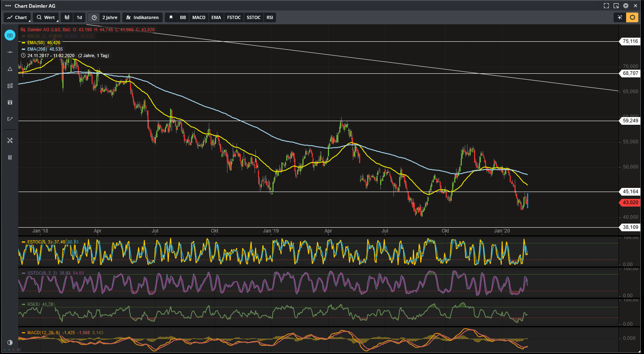Toggle the BB Bollinger Bands indicator

[x=183, y=17]
